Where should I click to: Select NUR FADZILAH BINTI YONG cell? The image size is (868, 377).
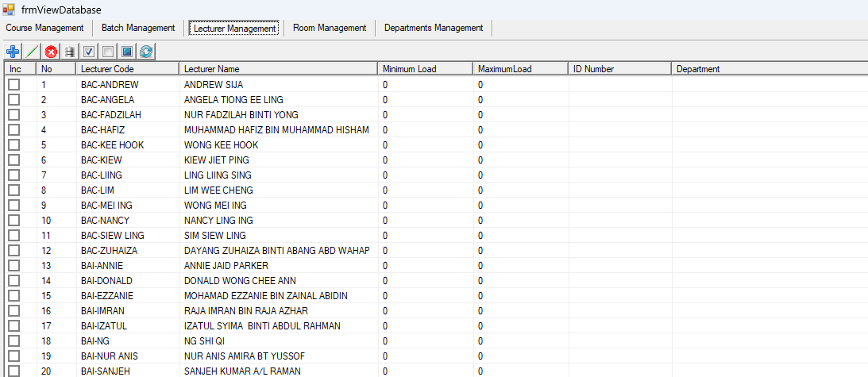(279, 114)
